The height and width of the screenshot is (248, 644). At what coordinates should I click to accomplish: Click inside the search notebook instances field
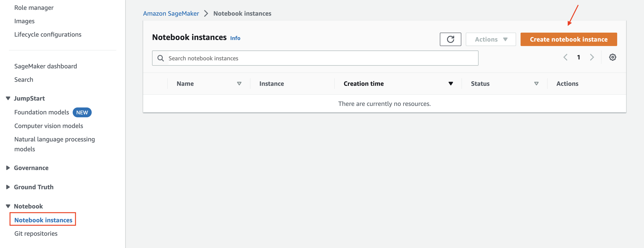(275, 58)
